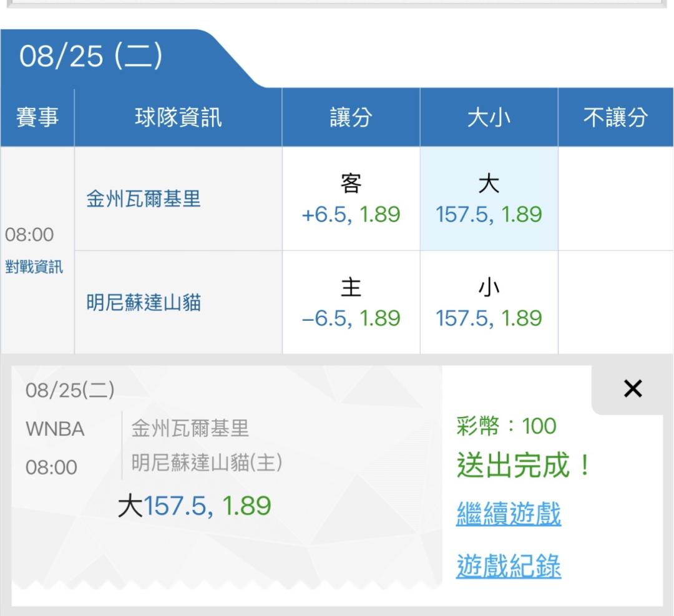
Task: Click the empty 不讓分 cell for 金州瓦爾基里
Action: [x=615, y=198]
